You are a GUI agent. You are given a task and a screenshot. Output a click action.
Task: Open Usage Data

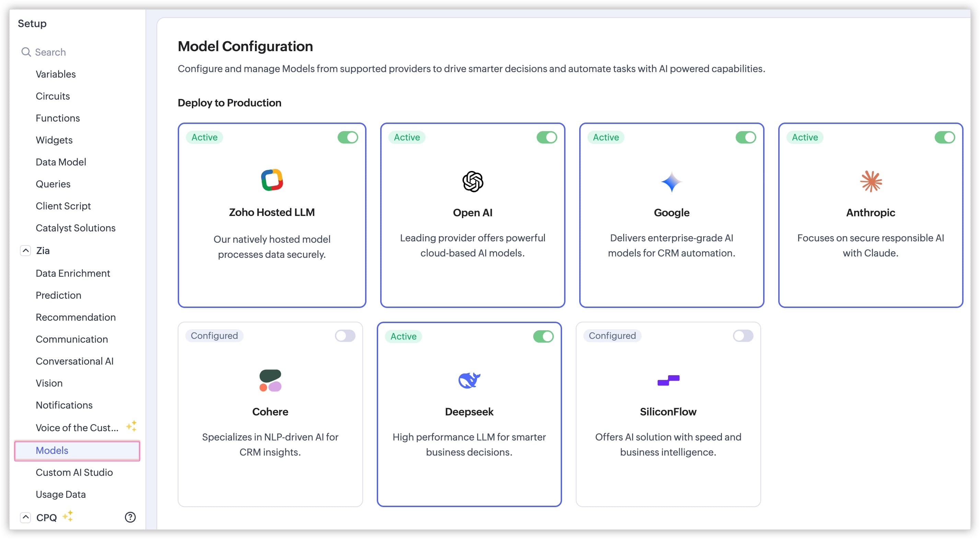point(61,494)
